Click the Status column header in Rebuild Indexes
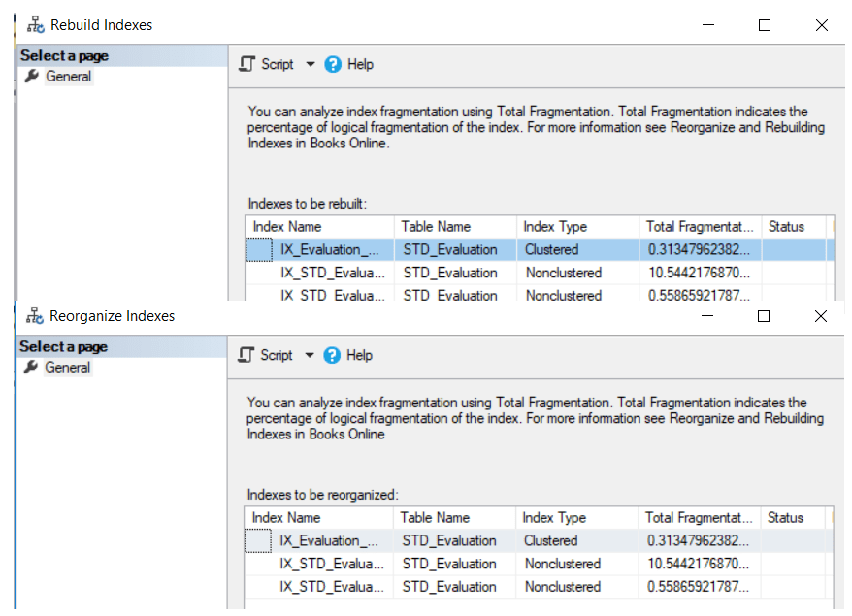The image size is (852, 616). click(x=794, y=227)
